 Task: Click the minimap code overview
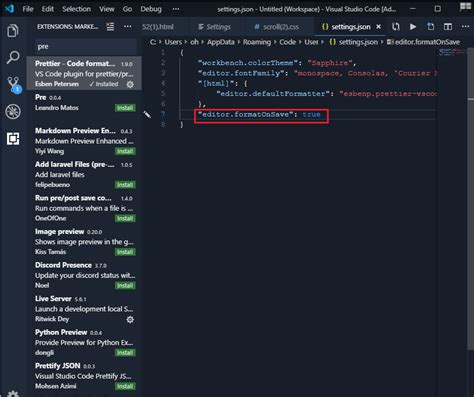click(x=452, y=52)
